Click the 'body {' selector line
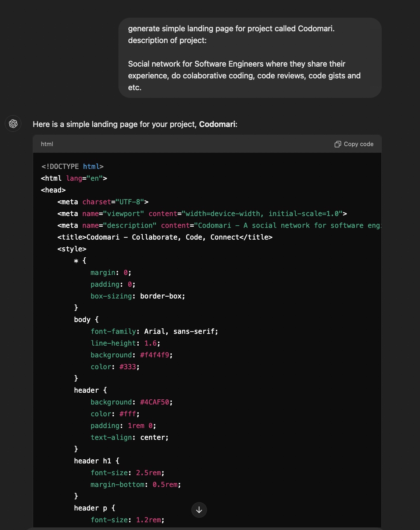420x530 pixels. click(x=86, y=319)
